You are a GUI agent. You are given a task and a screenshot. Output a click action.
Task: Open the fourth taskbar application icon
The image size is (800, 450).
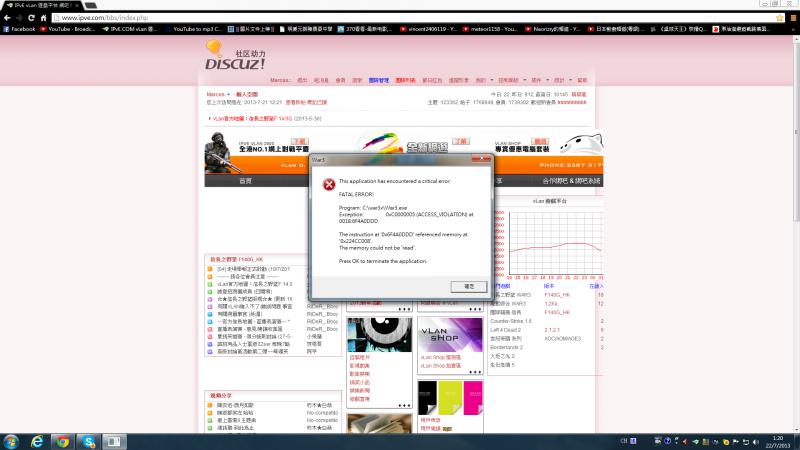(x=114, y=442)
